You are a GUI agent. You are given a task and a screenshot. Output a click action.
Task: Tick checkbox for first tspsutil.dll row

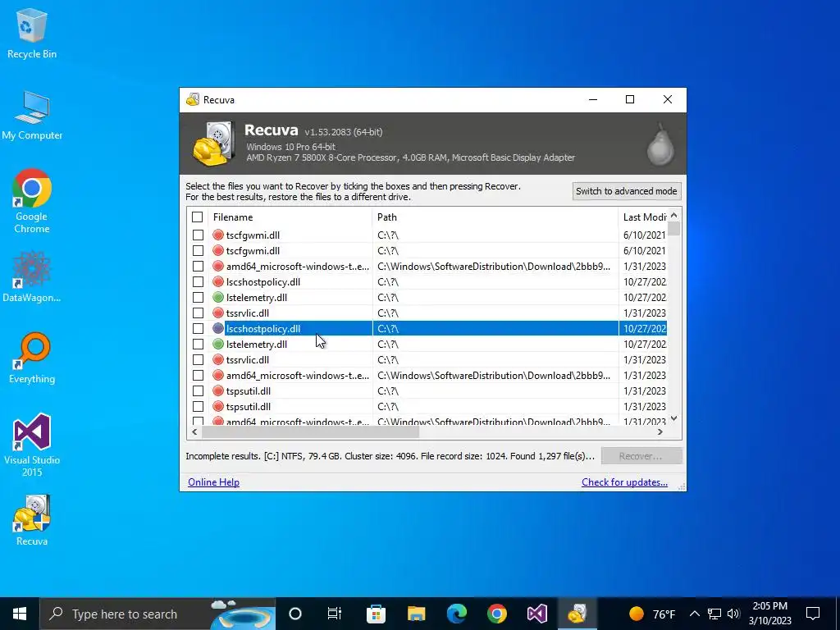pyautogui.click(x=199, y=391)
